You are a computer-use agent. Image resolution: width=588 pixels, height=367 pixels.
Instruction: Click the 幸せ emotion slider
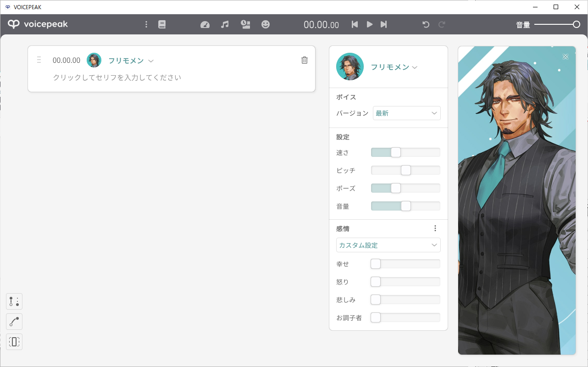[405, 264]
